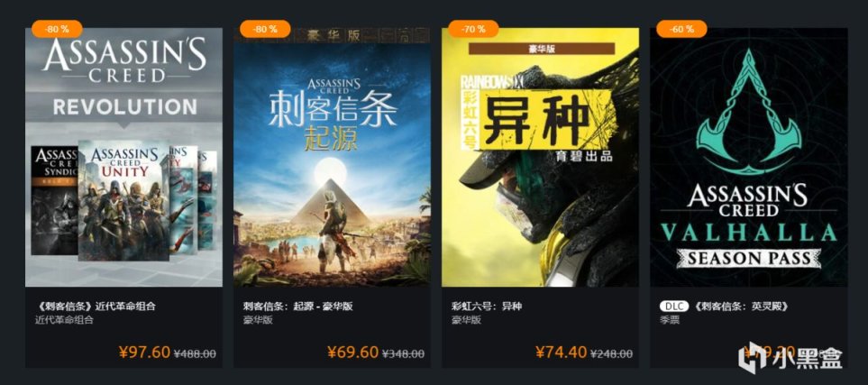Click the -70 % discount badge
Screen dimensions: 868x385
473,29
